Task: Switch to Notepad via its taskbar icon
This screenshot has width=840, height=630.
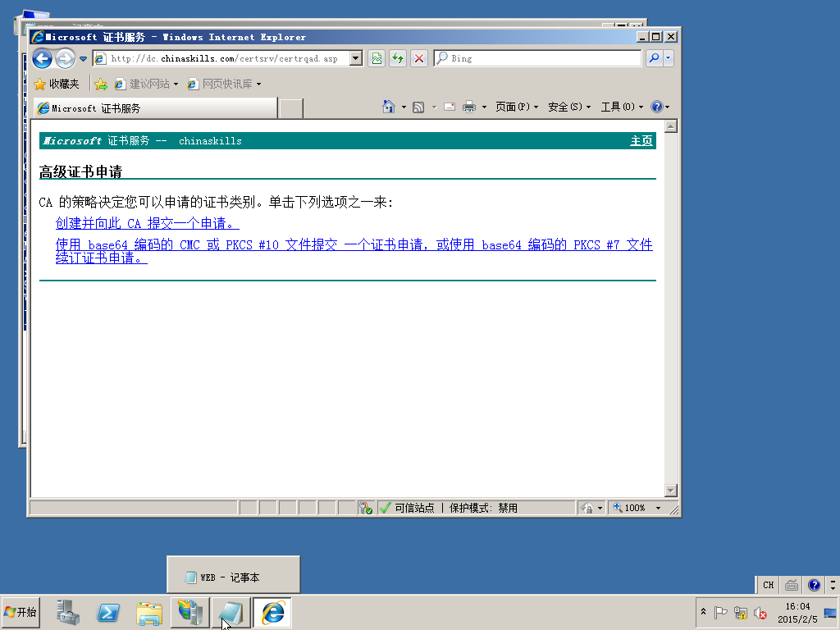Action: pos(231,612)
